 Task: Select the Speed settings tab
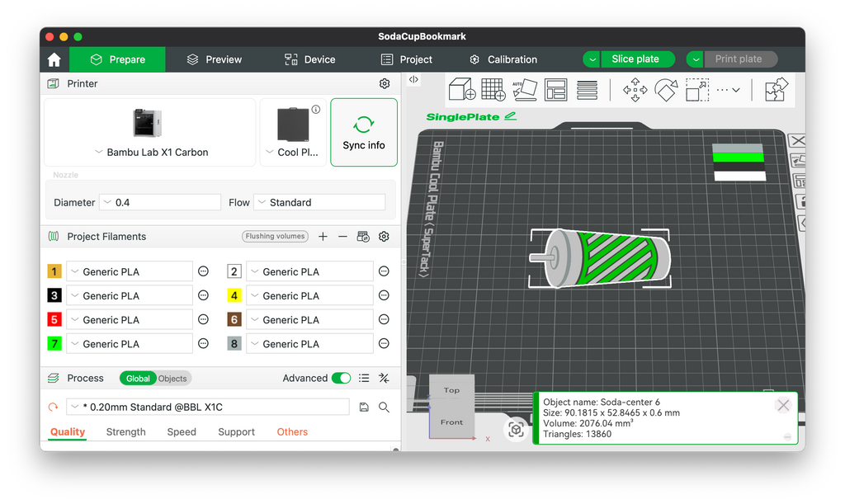[x=182, y=432]
